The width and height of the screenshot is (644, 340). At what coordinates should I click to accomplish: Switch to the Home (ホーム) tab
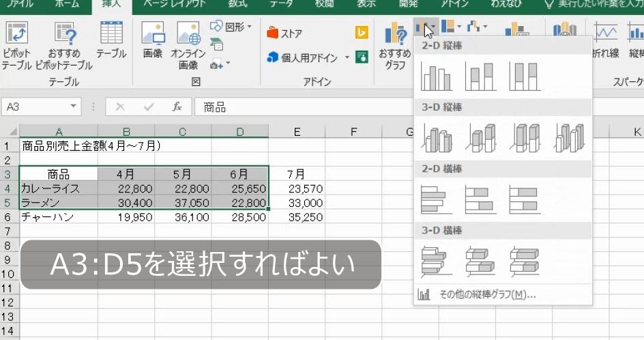click(68, 3)
